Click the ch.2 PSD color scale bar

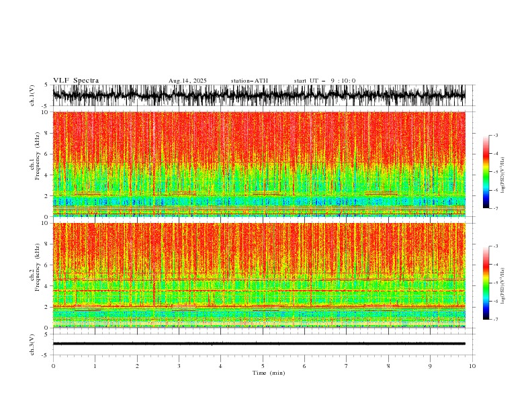pos(486,283)
